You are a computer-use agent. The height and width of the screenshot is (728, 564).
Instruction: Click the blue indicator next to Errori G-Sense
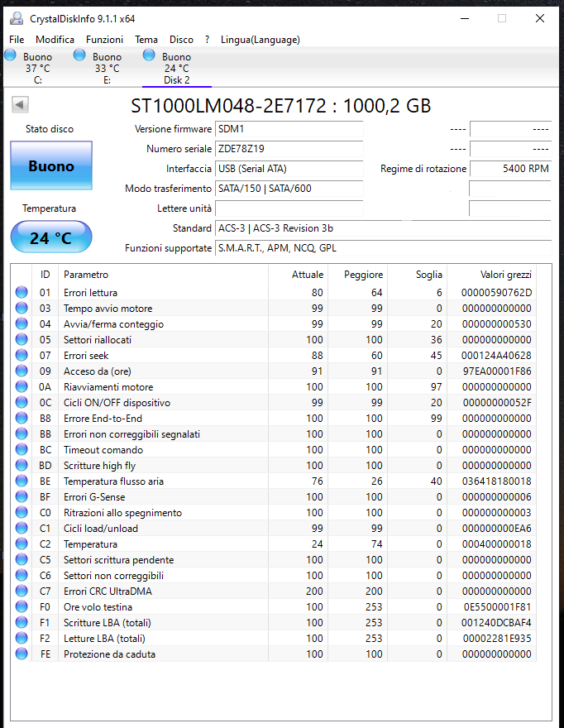click(21, 497)
